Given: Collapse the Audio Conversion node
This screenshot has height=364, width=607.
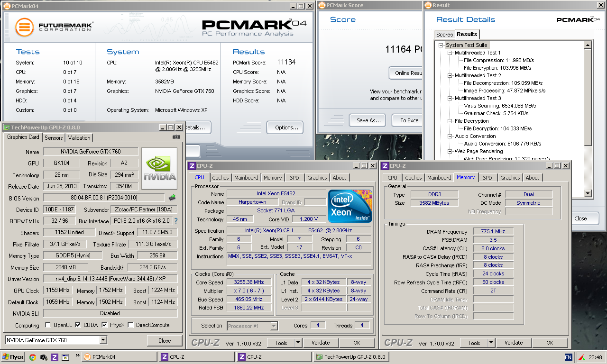Looking at the screenshot, I should click(450, 136).
